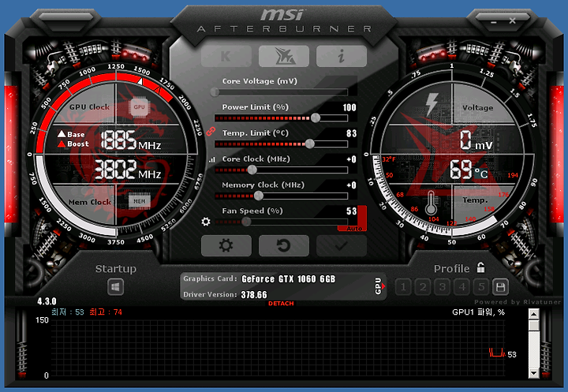Screen dimensions: 568x392
Task: Click the Fan Speed value 53
Action: point(351,211)
